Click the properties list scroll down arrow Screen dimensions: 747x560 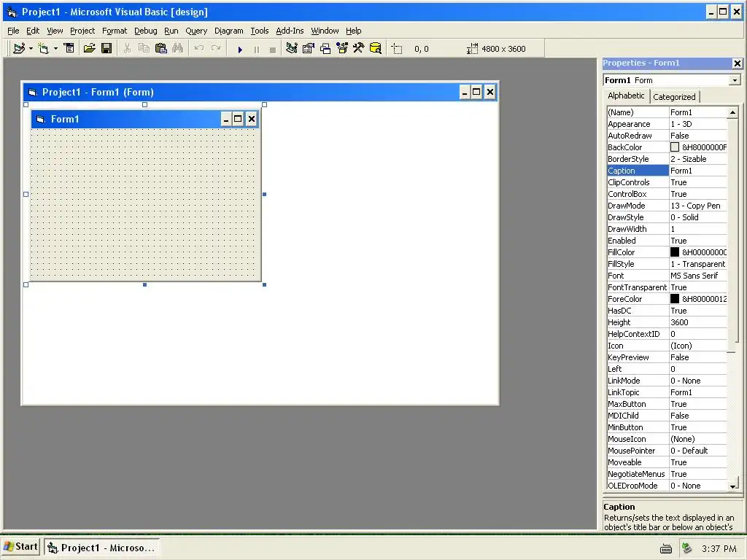click(732, 486)
